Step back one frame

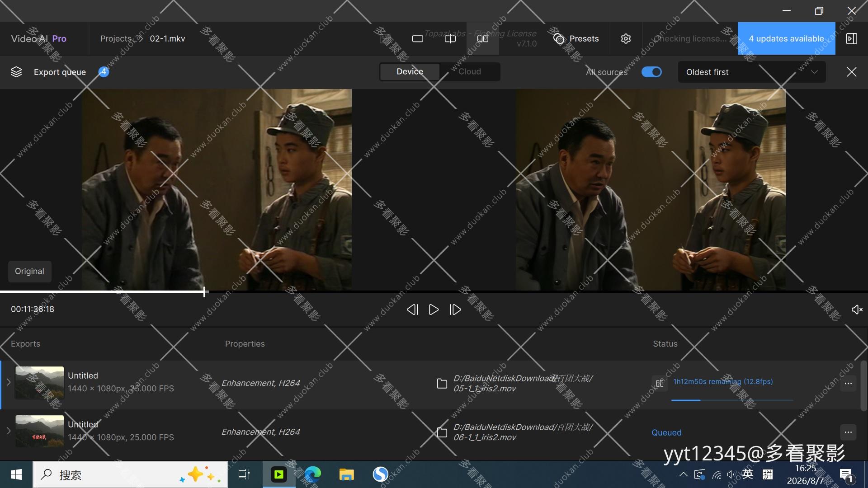coord(412,310)
